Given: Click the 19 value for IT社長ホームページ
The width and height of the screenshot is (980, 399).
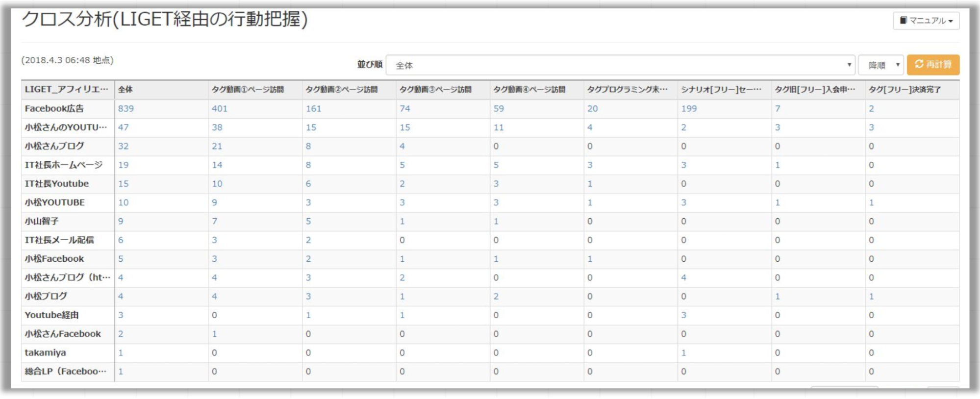Looking at the screenshot, I should [123, 165].
